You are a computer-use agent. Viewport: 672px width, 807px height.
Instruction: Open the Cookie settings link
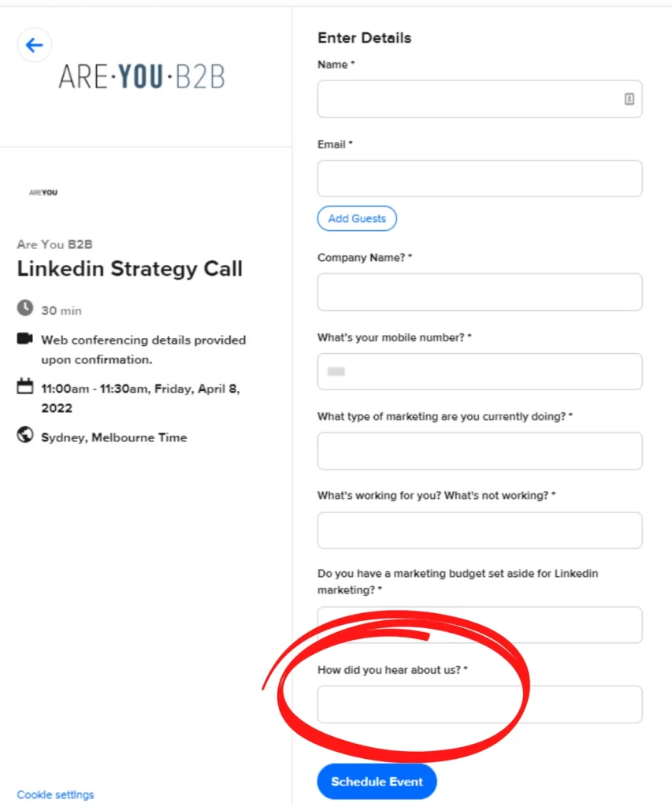55,794
